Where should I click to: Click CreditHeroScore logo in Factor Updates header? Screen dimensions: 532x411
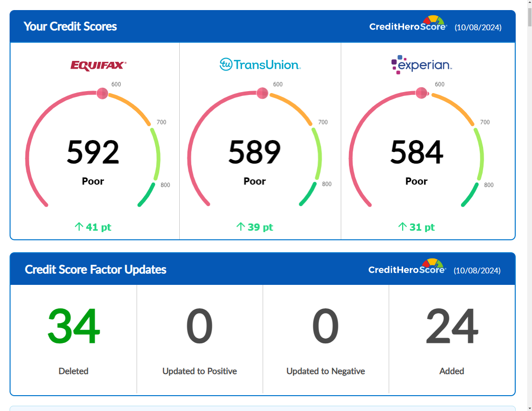(407, 267)
